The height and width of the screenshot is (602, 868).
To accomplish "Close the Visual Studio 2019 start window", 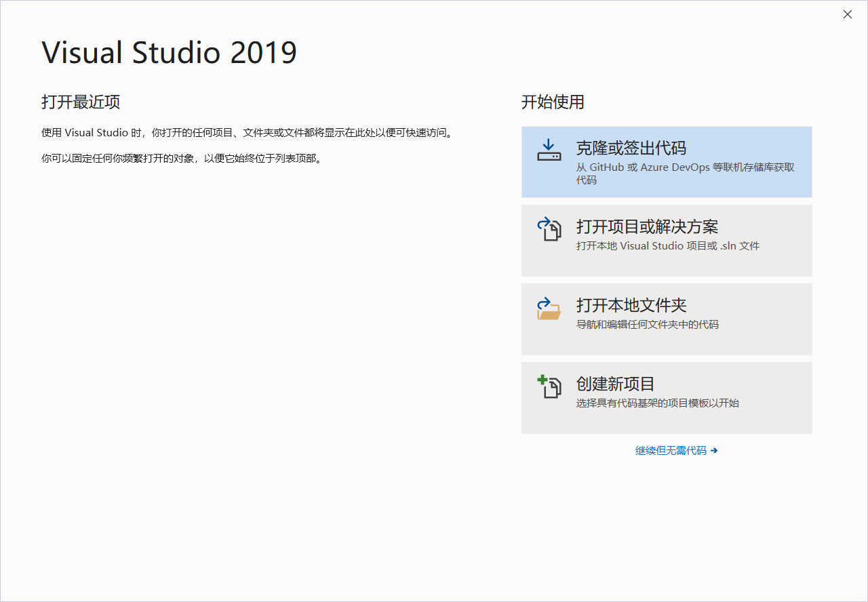I will coord(848,14).
